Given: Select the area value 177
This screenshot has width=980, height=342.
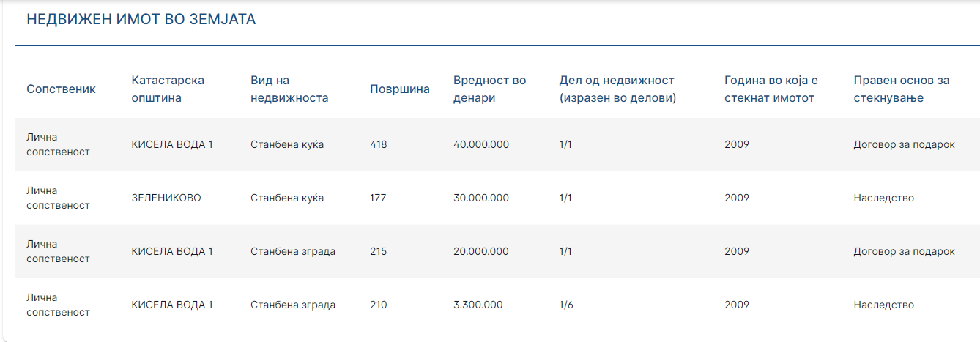Looking at the screenshot, I should (378, 198).
